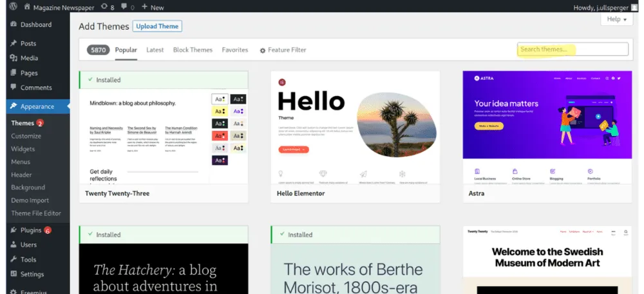Open the Menus submenu link

21,162
